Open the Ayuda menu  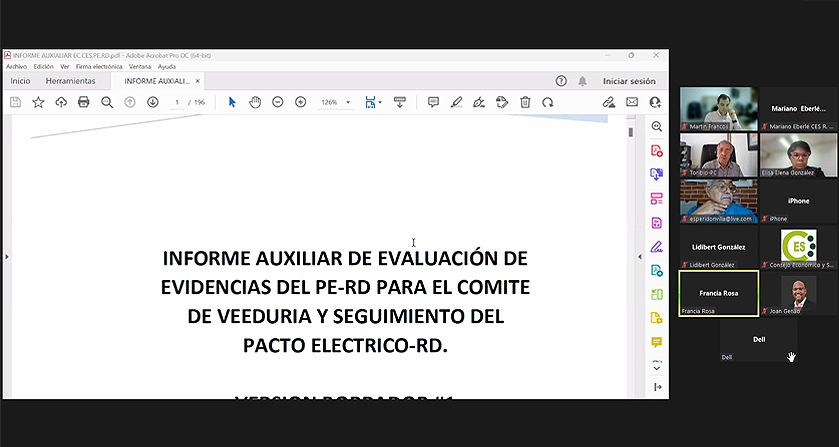coord(167,66)
